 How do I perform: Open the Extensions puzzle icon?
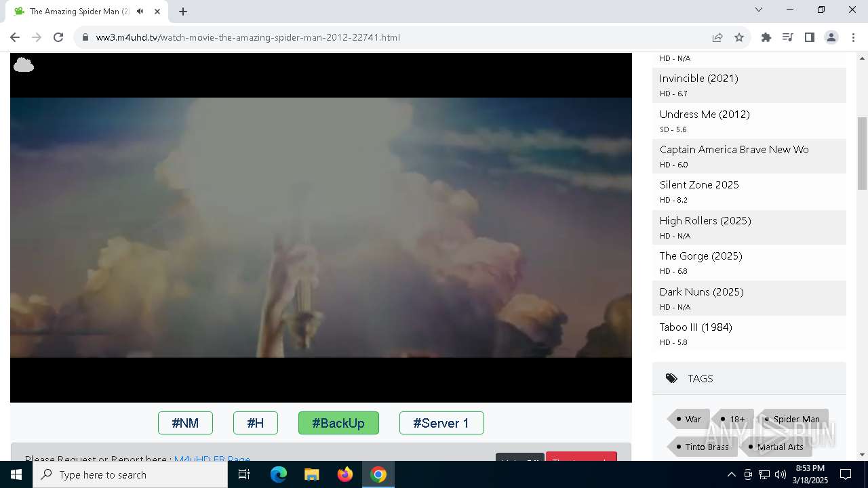(766, 37)
